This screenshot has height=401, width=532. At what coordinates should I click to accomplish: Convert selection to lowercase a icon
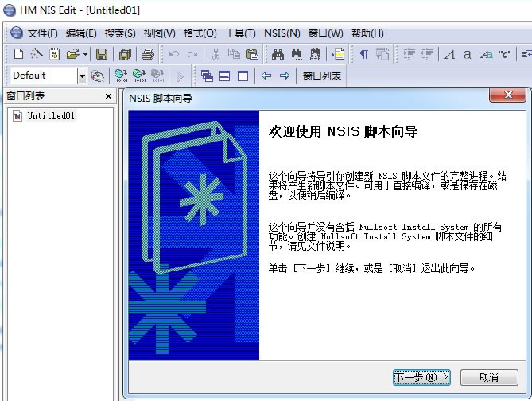tap(468, 54)
